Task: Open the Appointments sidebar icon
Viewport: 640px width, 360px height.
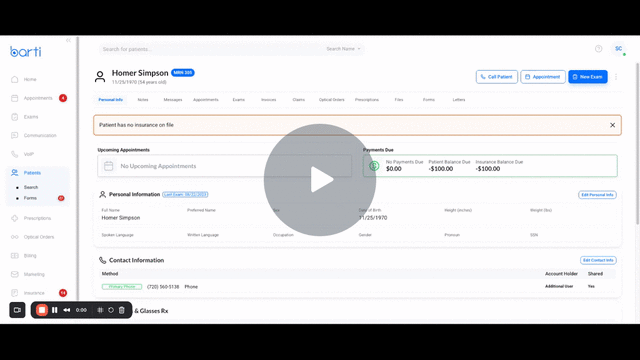Action: (x=15, y=98)
